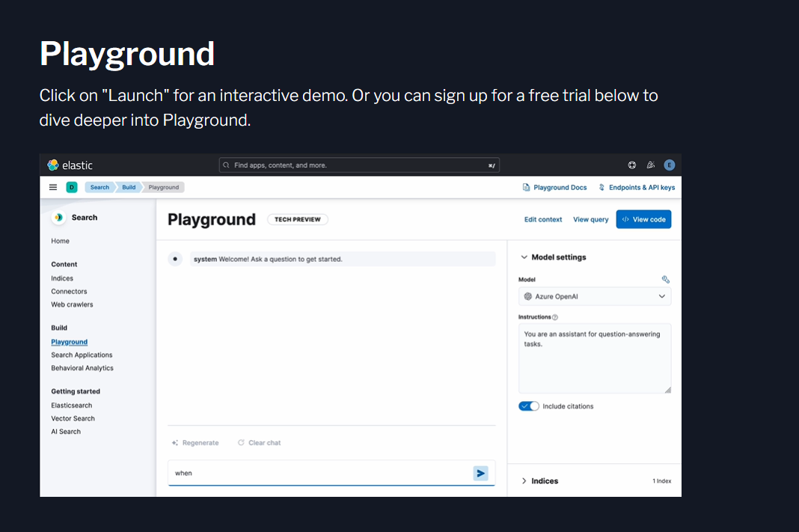The width and height of the screenshot is (799, 532).
Task: Click the Regenerate sparkle icon
Action: coord(175,442)
